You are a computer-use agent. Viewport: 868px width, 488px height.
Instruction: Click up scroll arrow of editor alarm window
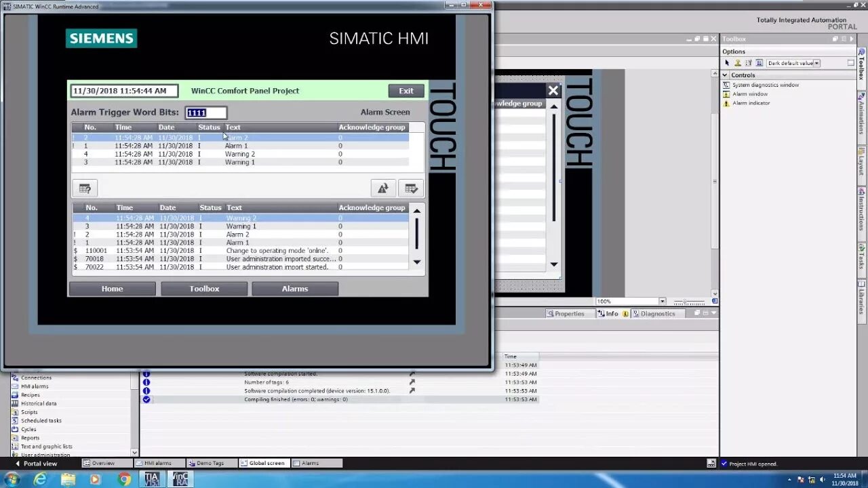click(554, 106)
